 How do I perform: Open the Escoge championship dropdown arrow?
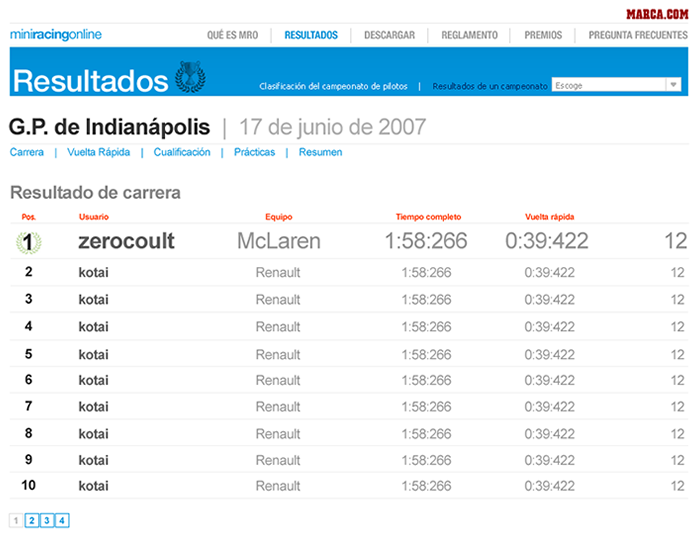pos(673,84)
